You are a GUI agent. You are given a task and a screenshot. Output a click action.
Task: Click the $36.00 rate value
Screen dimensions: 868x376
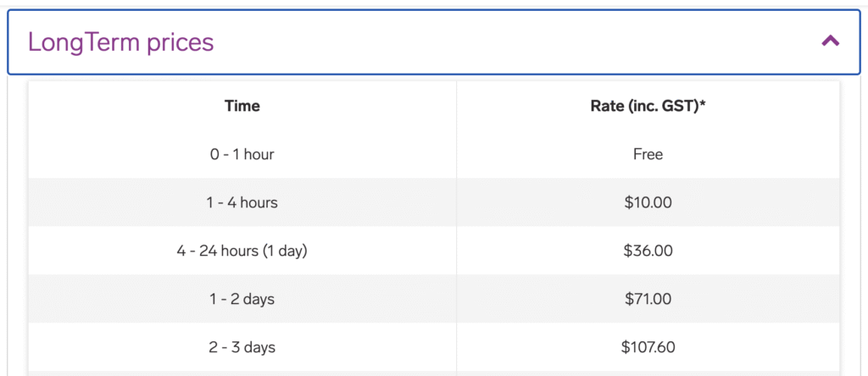[648, 251]
